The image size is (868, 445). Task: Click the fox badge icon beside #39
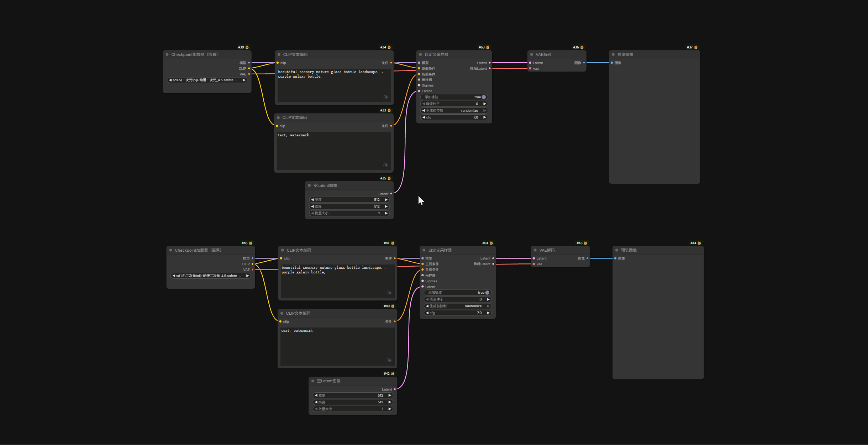(247, 47)
